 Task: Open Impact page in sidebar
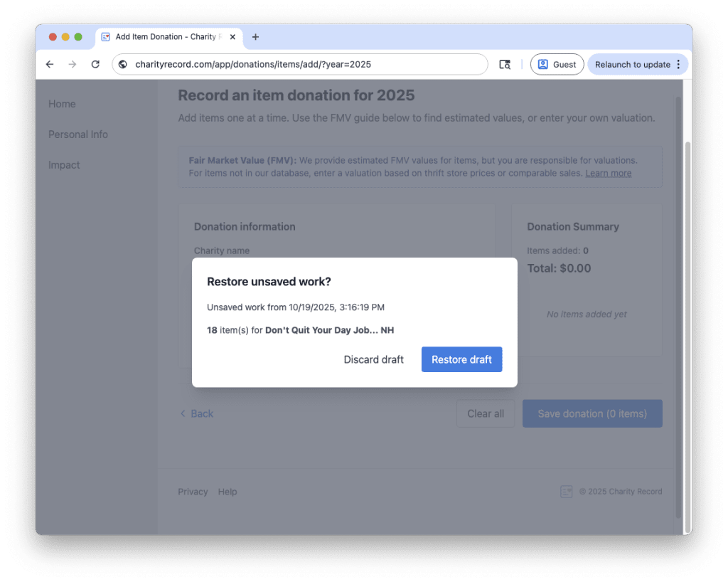pyautogui.click(x=64, y=165)
